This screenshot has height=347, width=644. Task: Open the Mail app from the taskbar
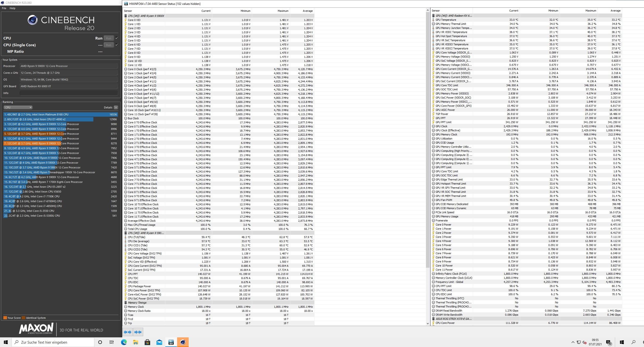[159, 342]
